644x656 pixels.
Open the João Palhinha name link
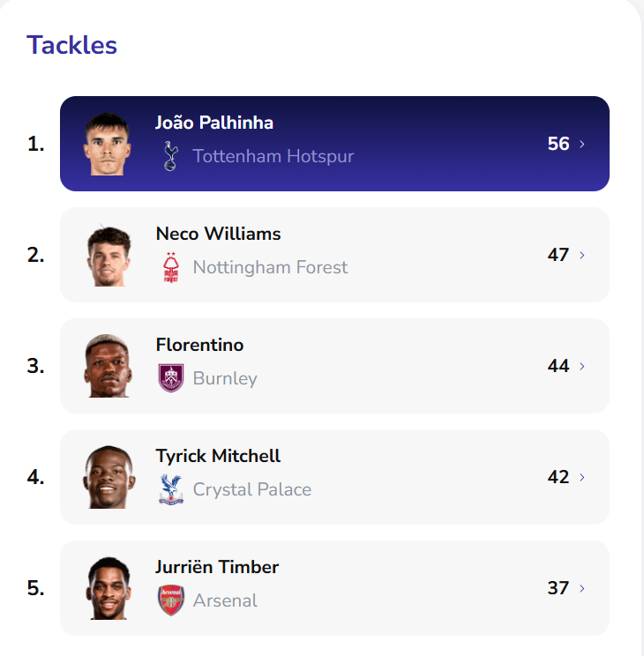click(214, 123)
